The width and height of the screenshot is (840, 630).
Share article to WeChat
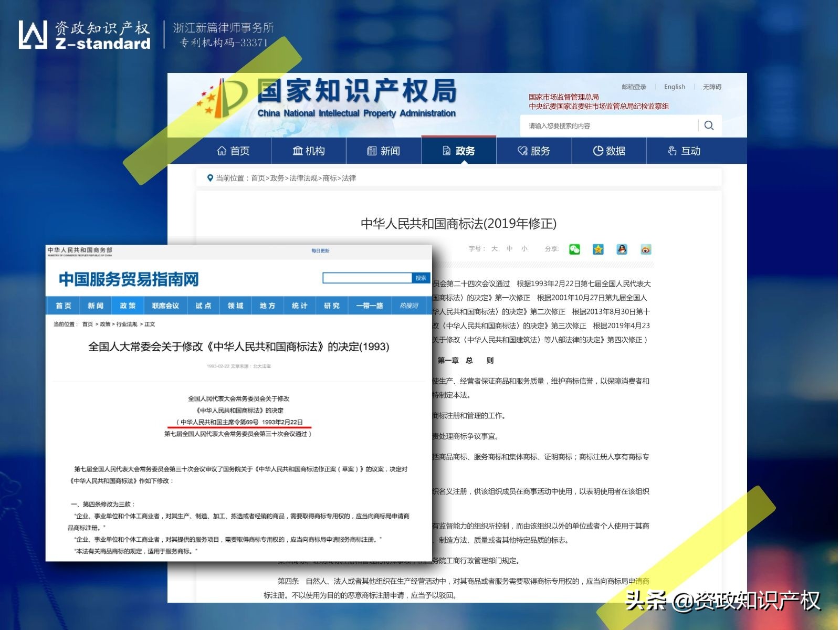[575, 249]
